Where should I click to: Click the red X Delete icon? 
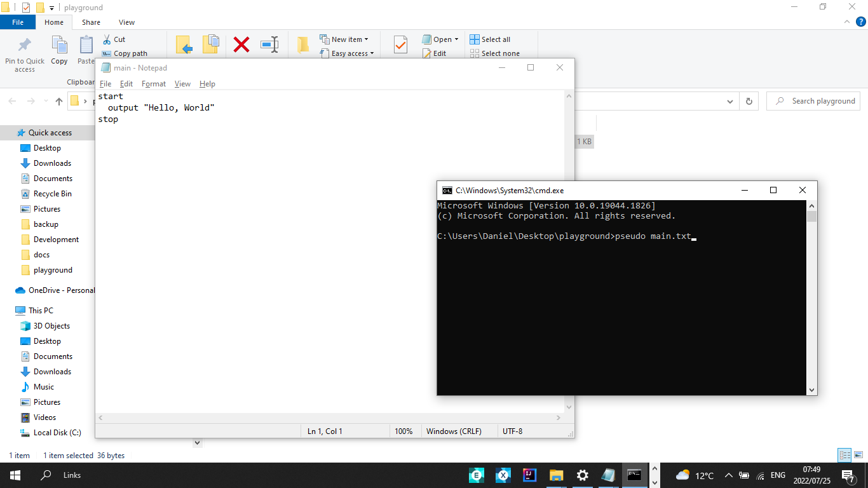pos(241,44)
